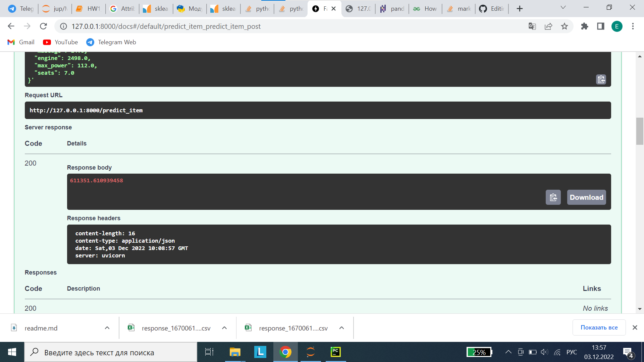Image resolution: width=644 pixels, height=362 pixels.
Task: Click the share page icon
Action: pos(548,26)
